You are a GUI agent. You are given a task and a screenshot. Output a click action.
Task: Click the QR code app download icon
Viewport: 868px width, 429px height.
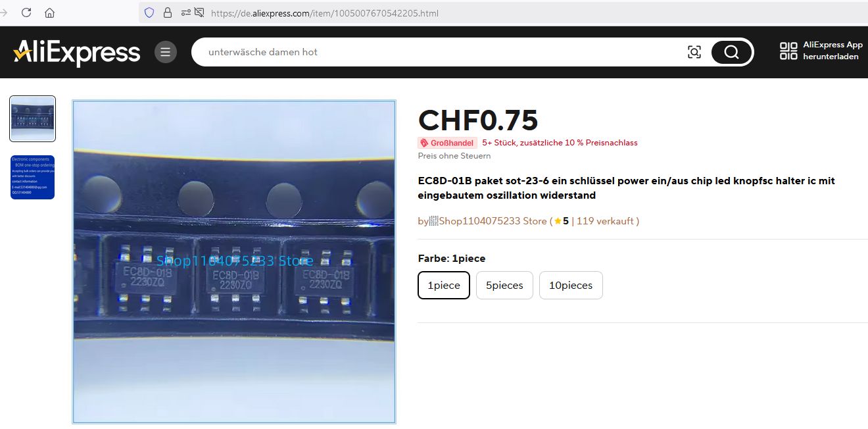(x=788, y=51)
